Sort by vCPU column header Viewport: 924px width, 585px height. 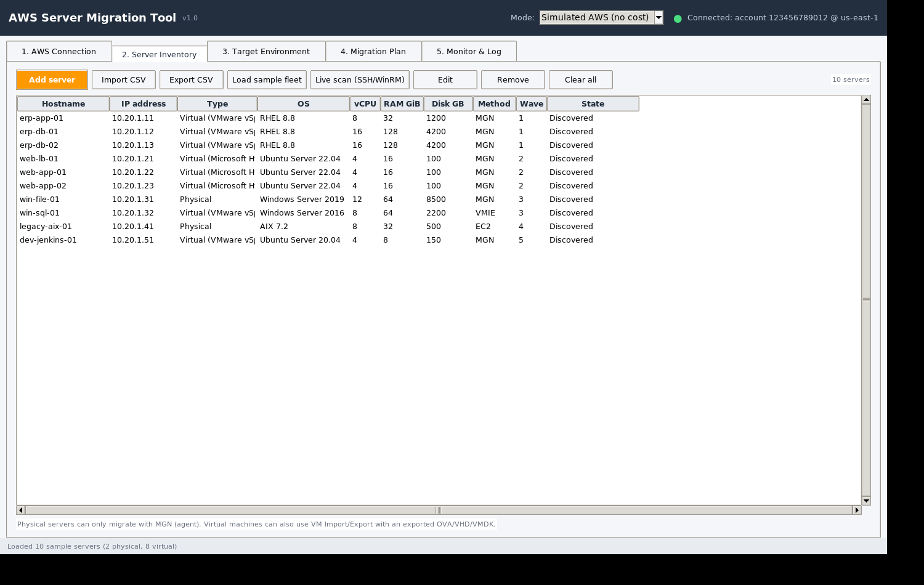(365, 103)
